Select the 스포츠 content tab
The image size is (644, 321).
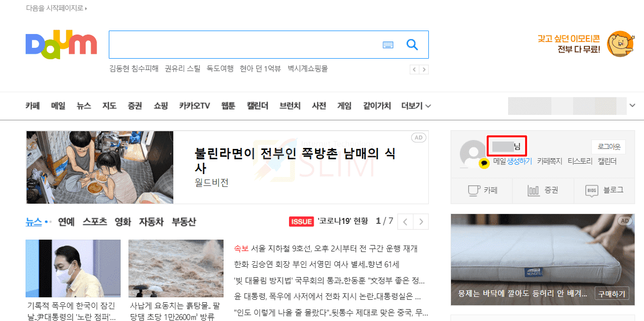tap(95, 221)
